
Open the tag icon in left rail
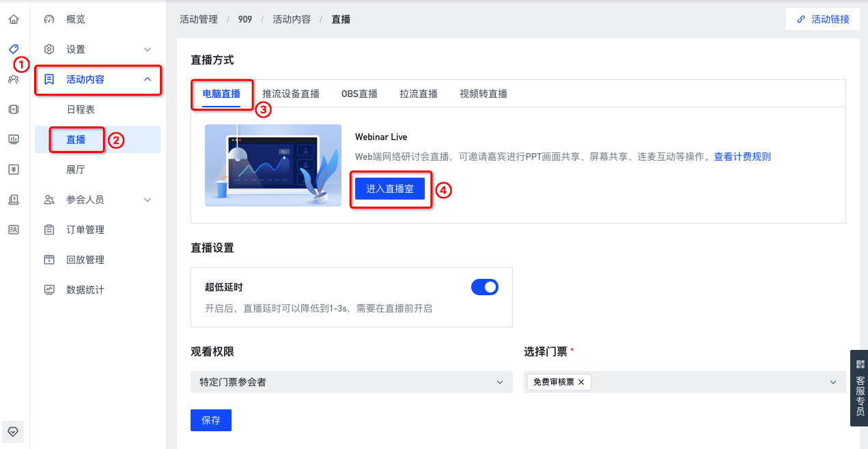(14, 49)
